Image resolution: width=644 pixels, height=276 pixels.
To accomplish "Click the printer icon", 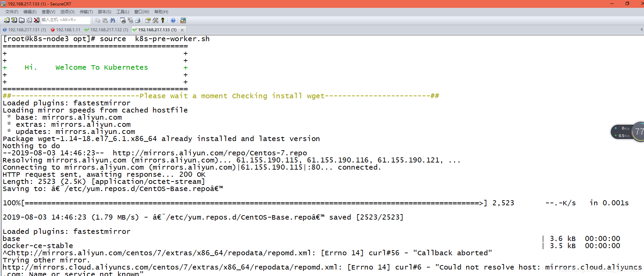I will click(138, 20).
